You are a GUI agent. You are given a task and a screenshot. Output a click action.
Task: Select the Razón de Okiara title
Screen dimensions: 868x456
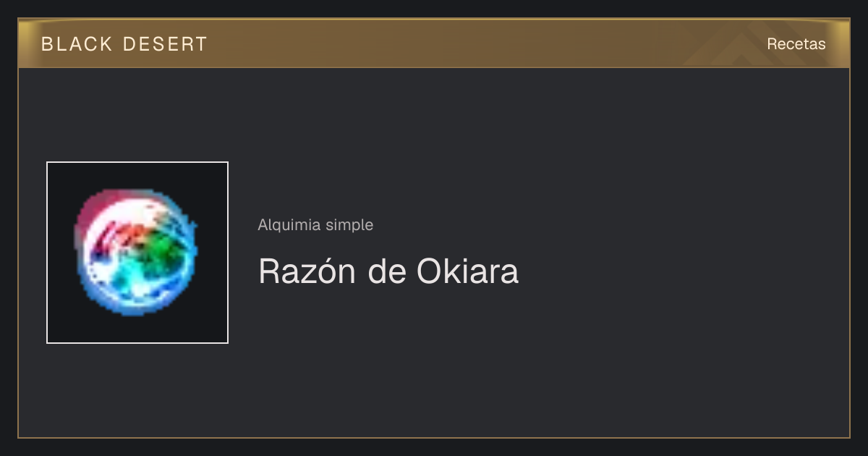[388, 271]
